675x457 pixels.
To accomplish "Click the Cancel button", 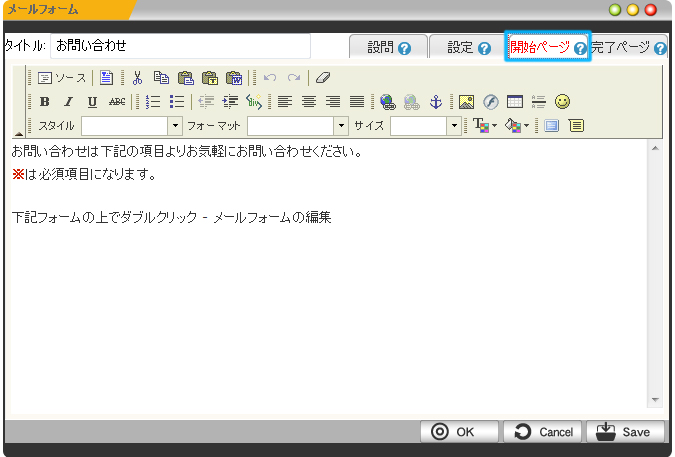I will pyautogui.click(x=542, y=432).
